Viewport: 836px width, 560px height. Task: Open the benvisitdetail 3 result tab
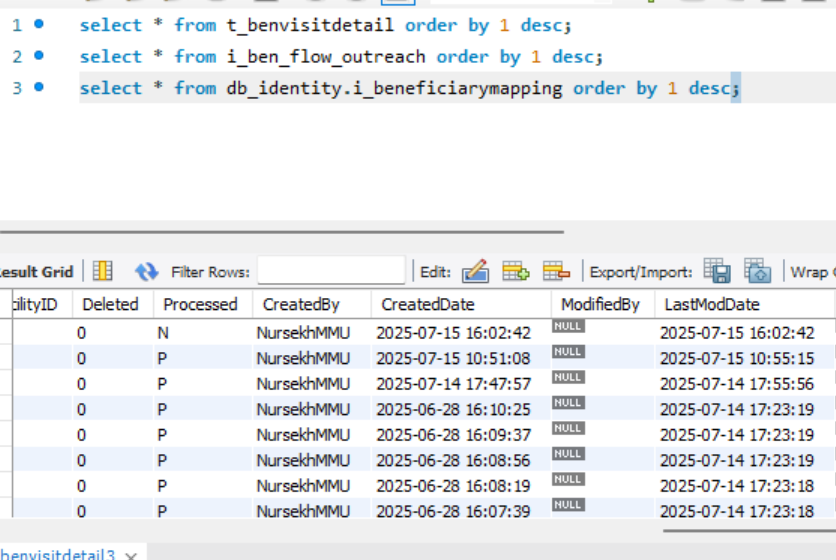pyautogui.click(x=57, y=554)
